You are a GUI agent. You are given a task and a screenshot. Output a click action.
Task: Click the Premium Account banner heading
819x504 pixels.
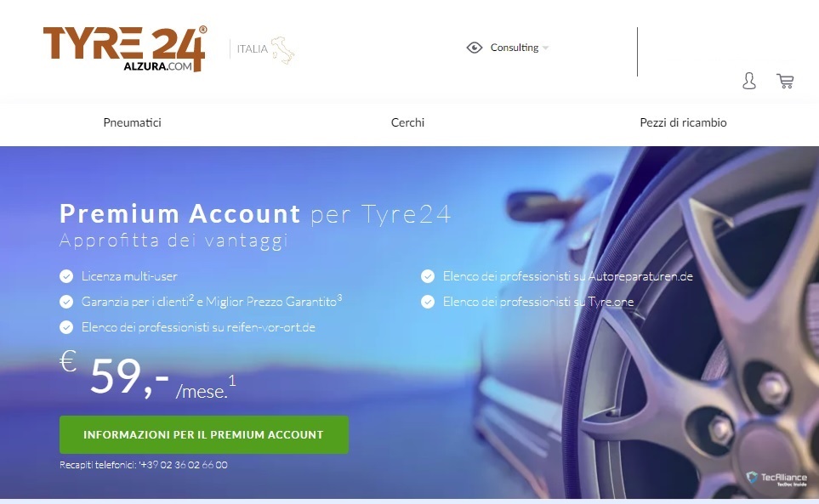pos(255,214)
